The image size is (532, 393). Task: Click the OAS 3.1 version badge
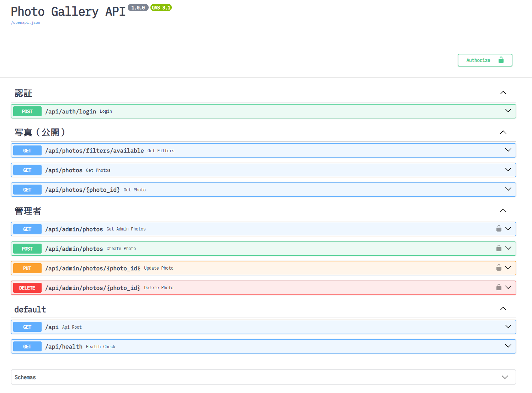point(161,8)
